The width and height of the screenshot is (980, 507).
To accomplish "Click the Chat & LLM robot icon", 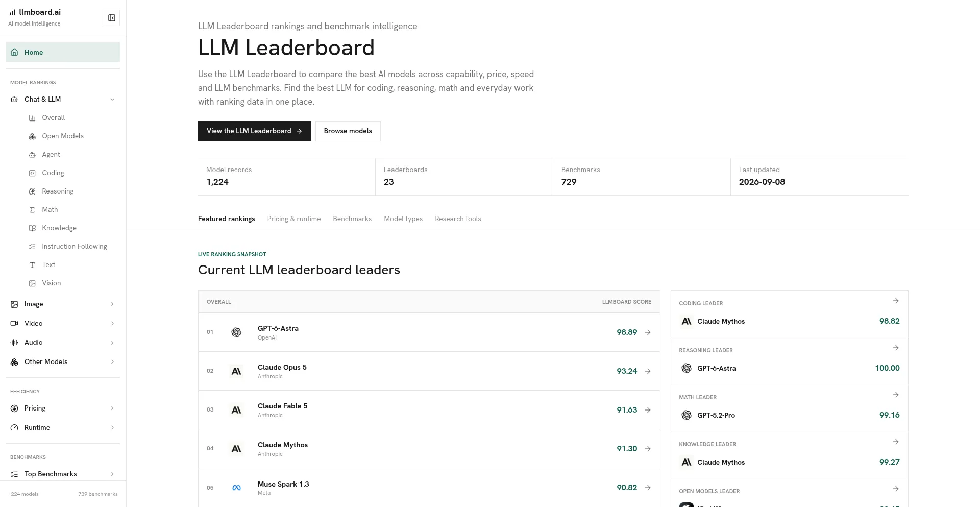I will coord(14,99).
